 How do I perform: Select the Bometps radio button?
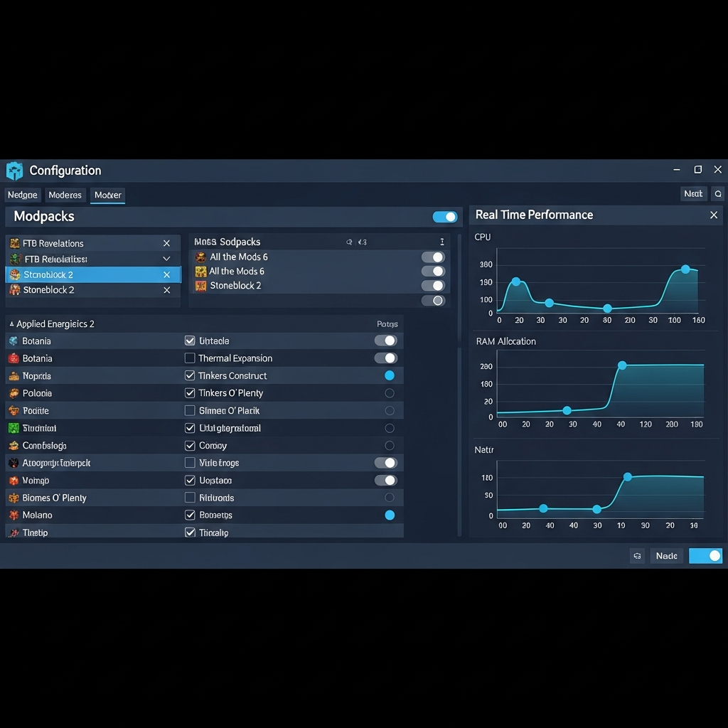390,515
